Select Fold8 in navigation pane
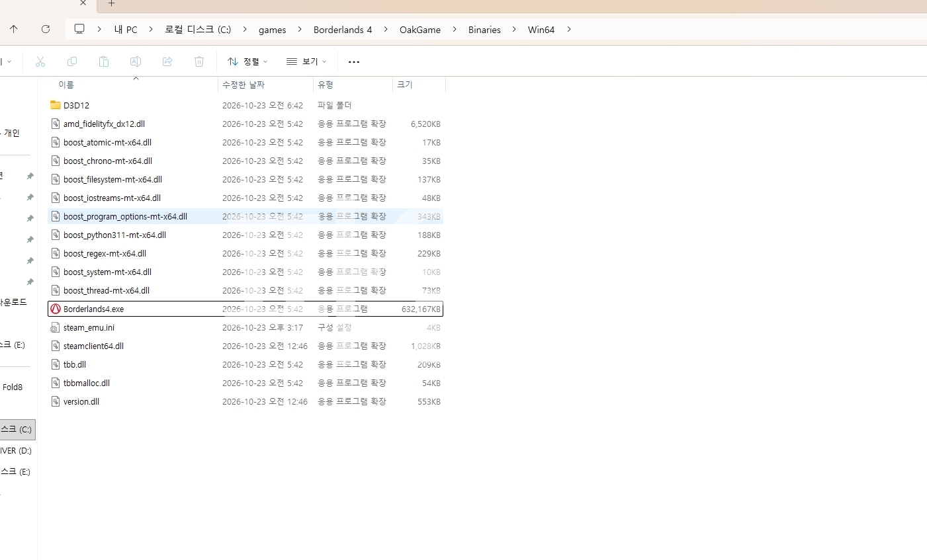Image resolution: width=927 pixels, height=560 pixels. click(13, 387)
